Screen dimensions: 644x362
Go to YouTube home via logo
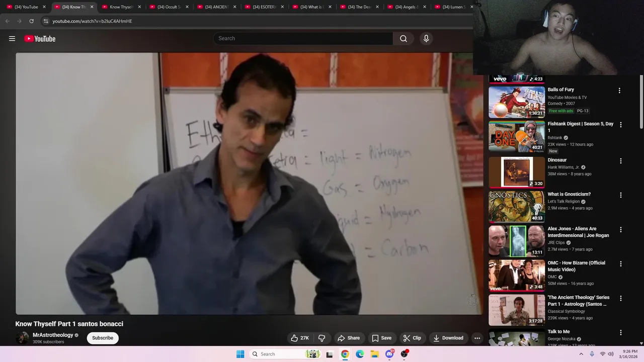[x=40, y=39]
